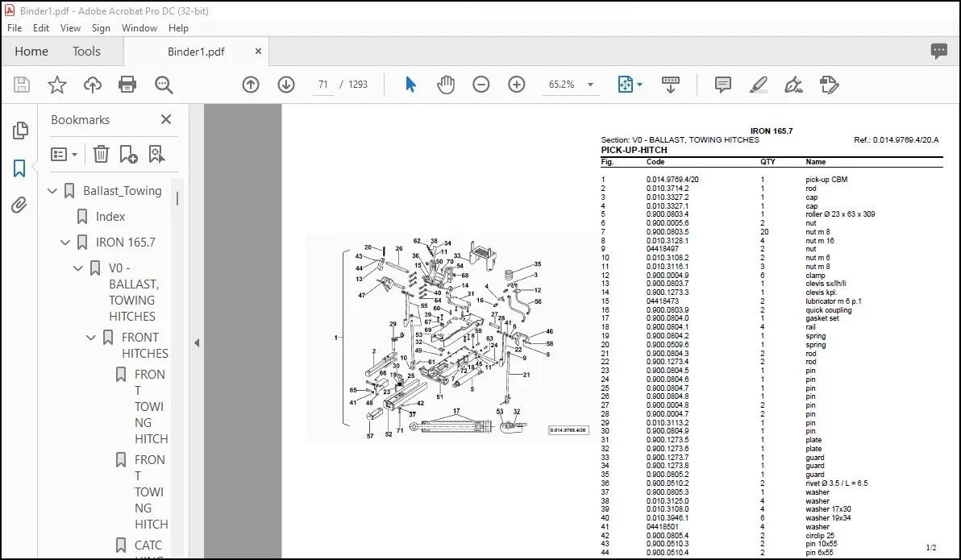
Task: Open the scrolling read mode tool
Action: pyautogui.click(x=671, y=85)
